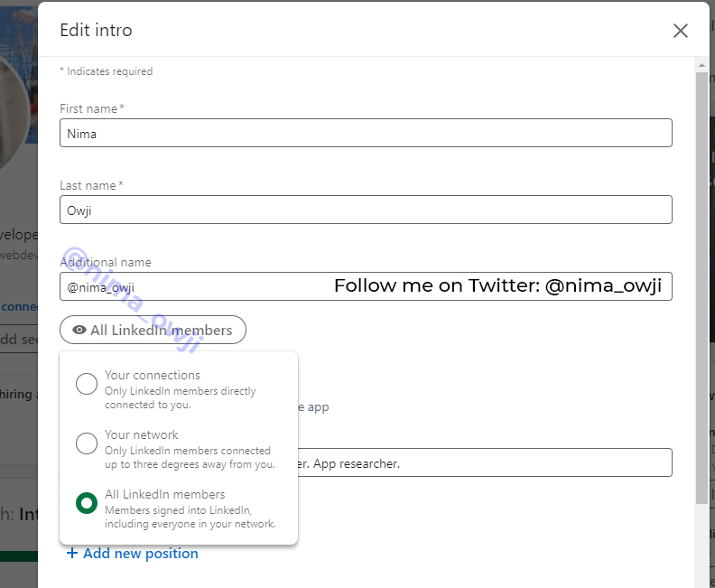
Task: Click the Additional name label
Action: click(106, 262)
